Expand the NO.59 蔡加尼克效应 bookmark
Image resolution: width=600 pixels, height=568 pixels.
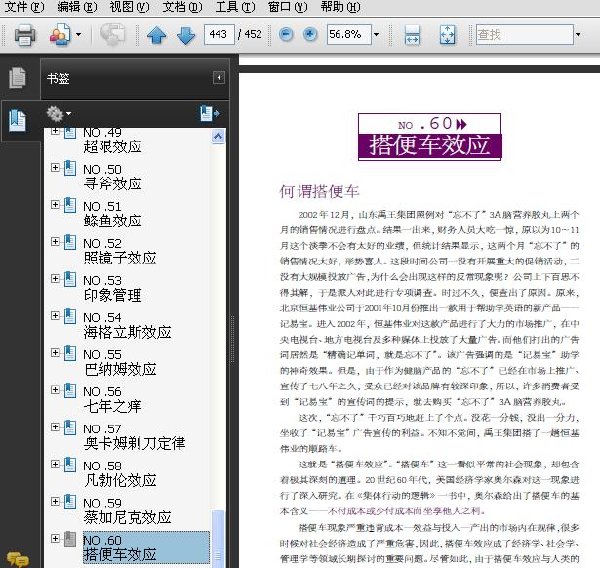tap(55, 501)
